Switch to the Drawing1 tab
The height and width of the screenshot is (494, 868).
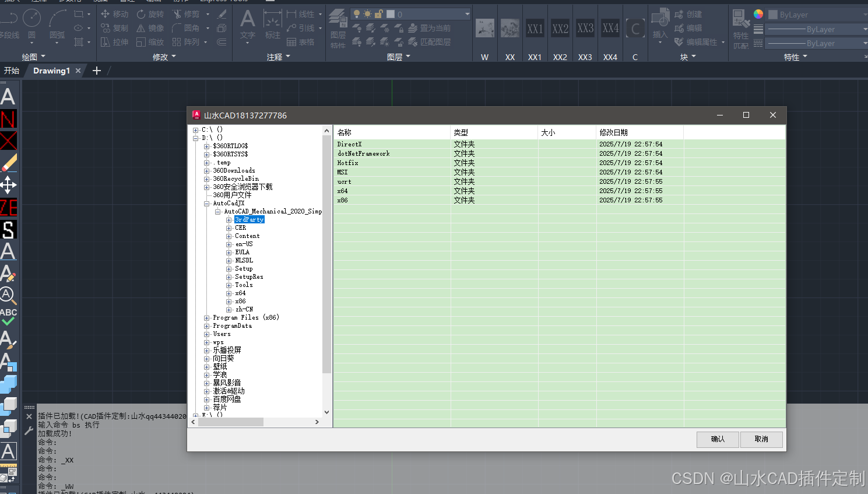click(x=51, y=71)
